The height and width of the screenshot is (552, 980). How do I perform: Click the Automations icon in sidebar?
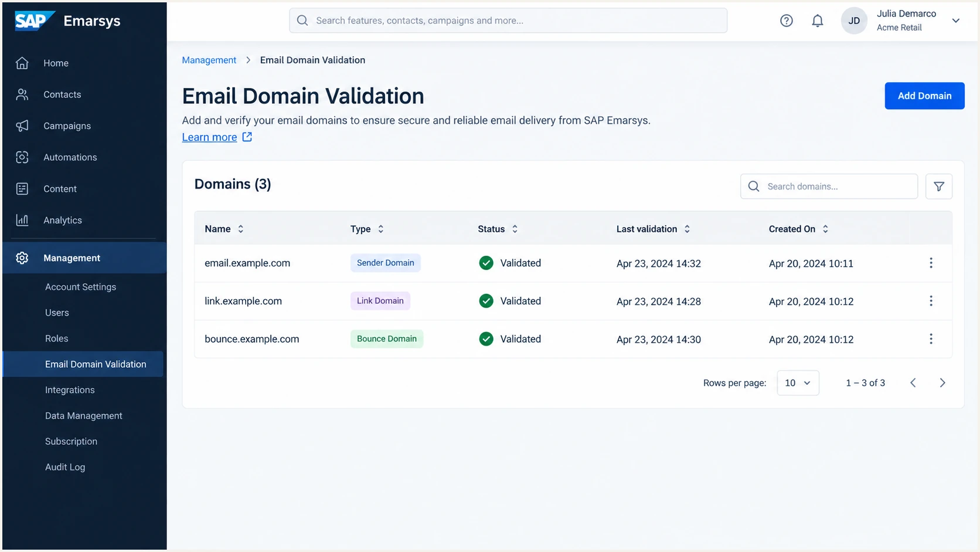coord(22,157)
